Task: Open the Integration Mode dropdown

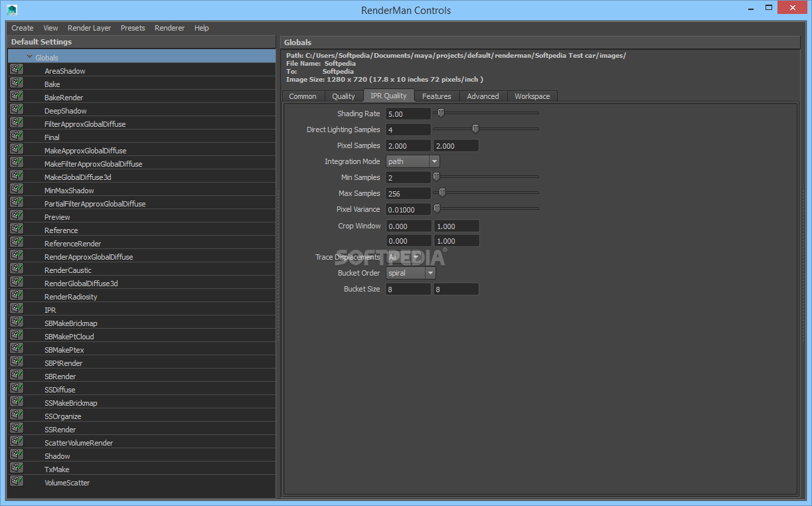Action: pyautogui.click(x=412, y=161)
